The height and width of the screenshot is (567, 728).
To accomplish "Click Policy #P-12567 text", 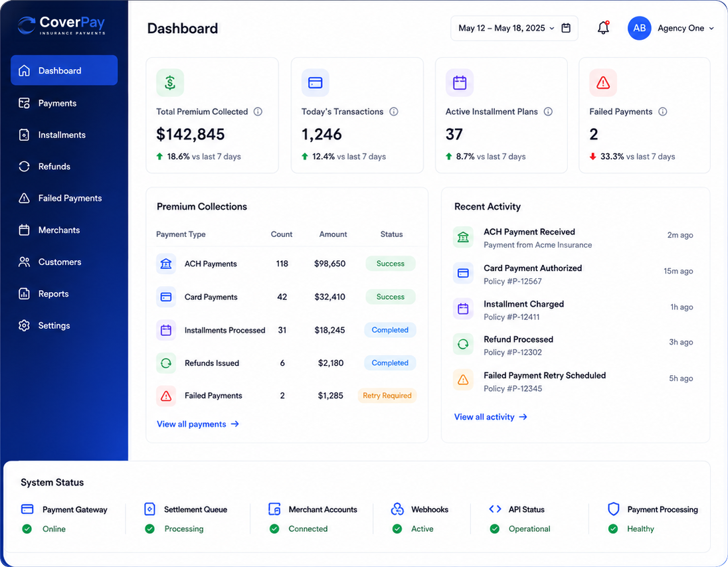I will click(x=513, y=282).
